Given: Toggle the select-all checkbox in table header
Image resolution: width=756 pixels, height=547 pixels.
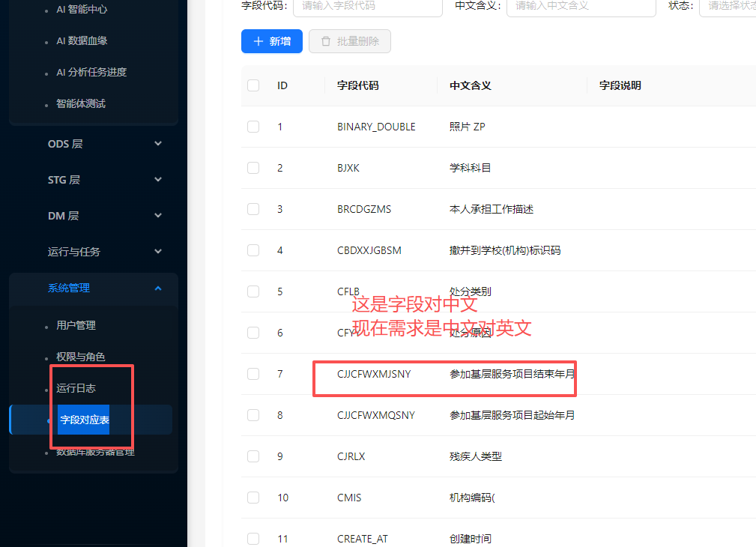Looking at the screenshot, I should point(253,85).
